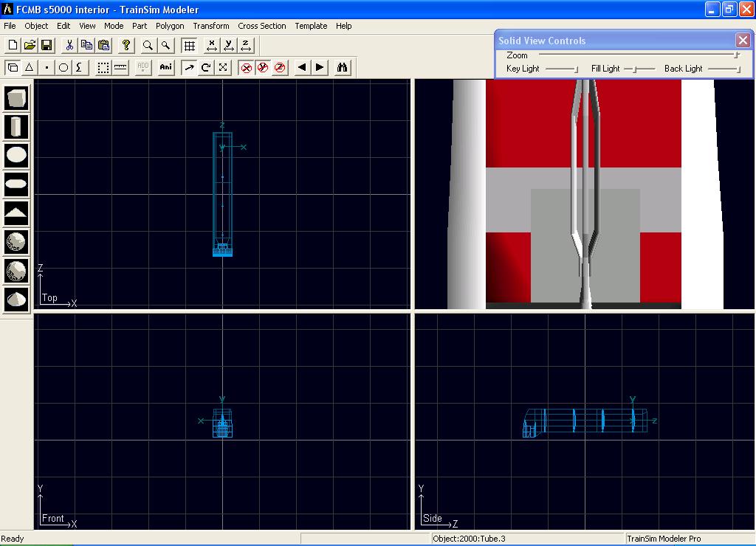
Task: Click the cut scissors icon
Action: pos(69,46)
